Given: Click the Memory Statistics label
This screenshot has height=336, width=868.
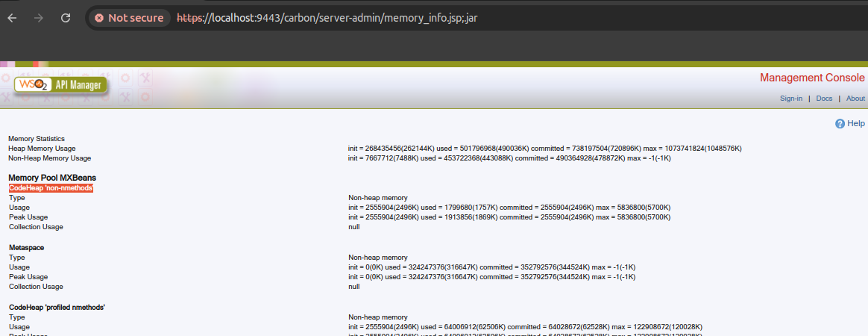Looking at the screenshot, I should [37, 139].
